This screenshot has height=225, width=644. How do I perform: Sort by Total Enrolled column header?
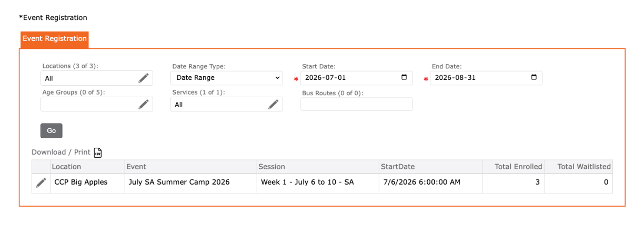[518, 167]
